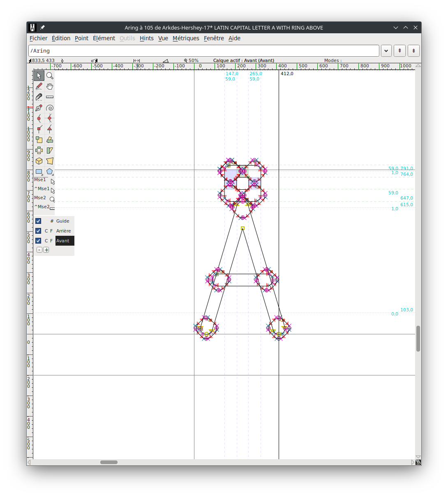Pick the Freehand pencil drawing tool

click(39, 86)
